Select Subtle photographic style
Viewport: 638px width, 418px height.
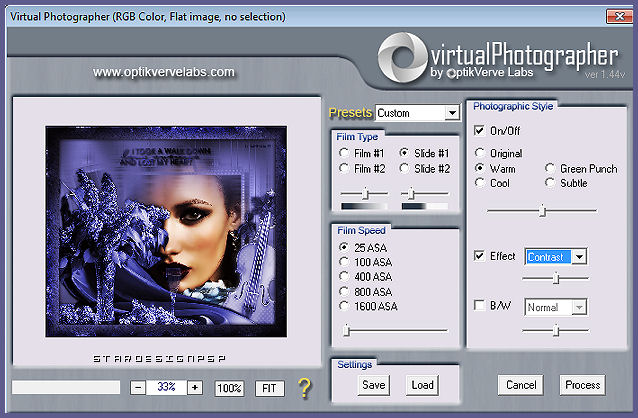550,183
